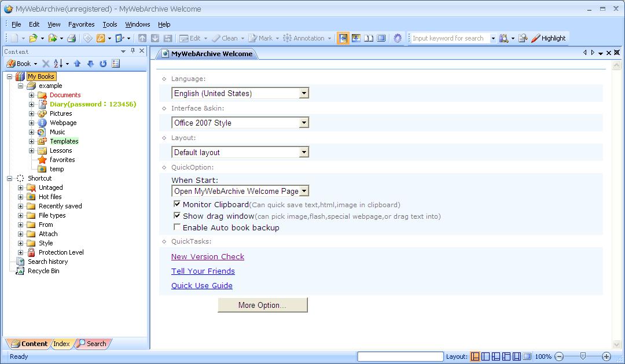This screenshot has width=625, height=364.
Task: Expand the Pictures tree node
Action: pos(31,113)
